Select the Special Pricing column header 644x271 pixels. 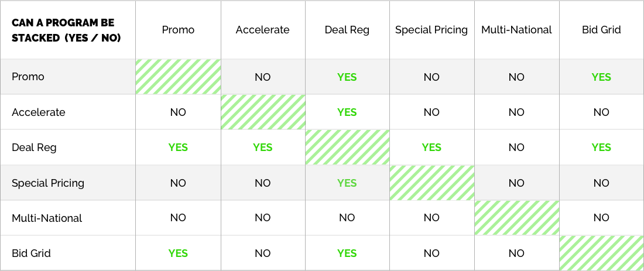[431, 30]
